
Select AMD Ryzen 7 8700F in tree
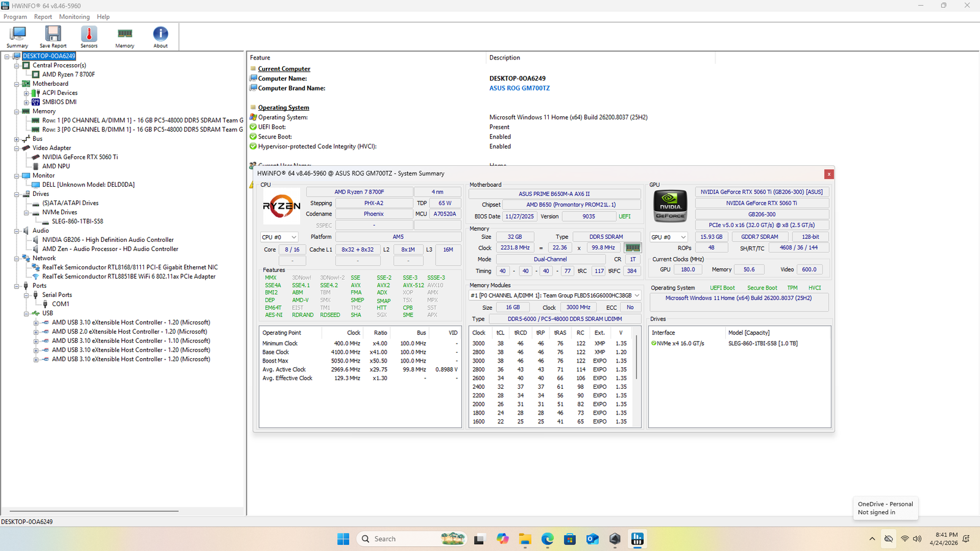(x=68, y=75)
